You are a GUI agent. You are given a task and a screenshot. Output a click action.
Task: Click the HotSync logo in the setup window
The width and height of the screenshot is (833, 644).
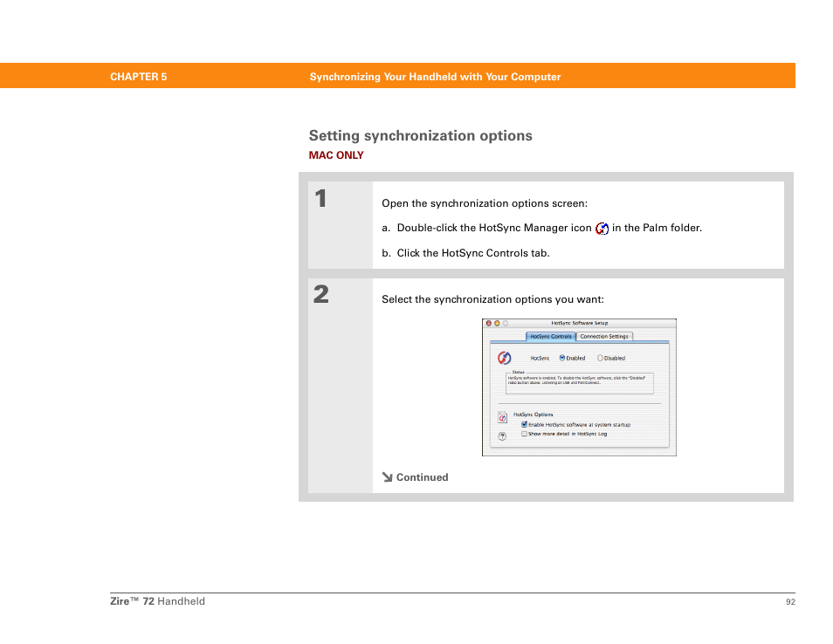point(504,358)
